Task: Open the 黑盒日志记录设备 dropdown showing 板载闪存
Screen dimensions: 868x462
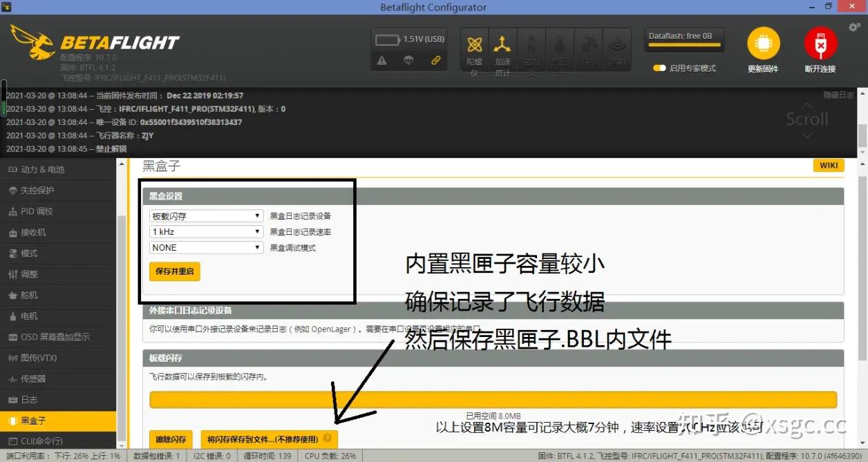Action: tap(205, 215)
